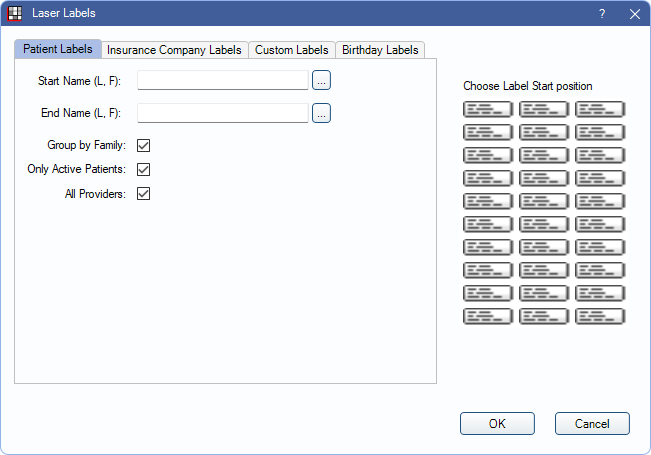The width and height of the screenshot is (651, 455).
Task: Uncheck the Group by Family checkbox
Action: pos(144,146)
